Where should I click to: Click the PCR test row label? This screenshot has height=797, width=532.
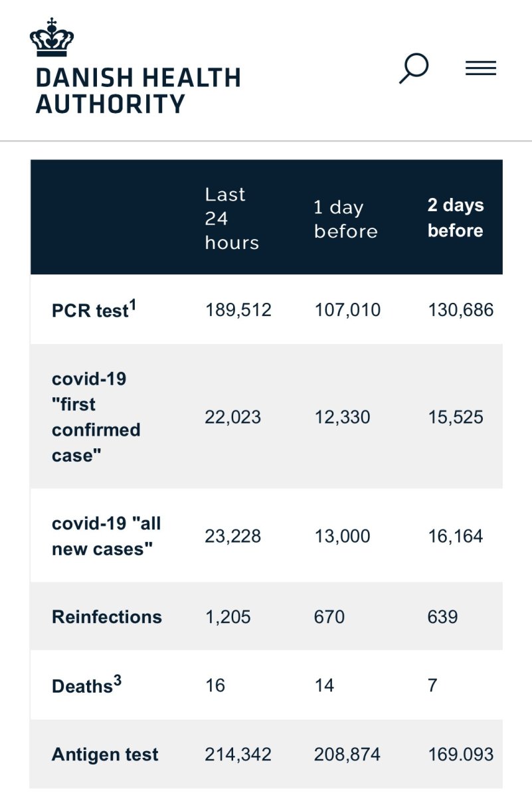tap(90, 311)
